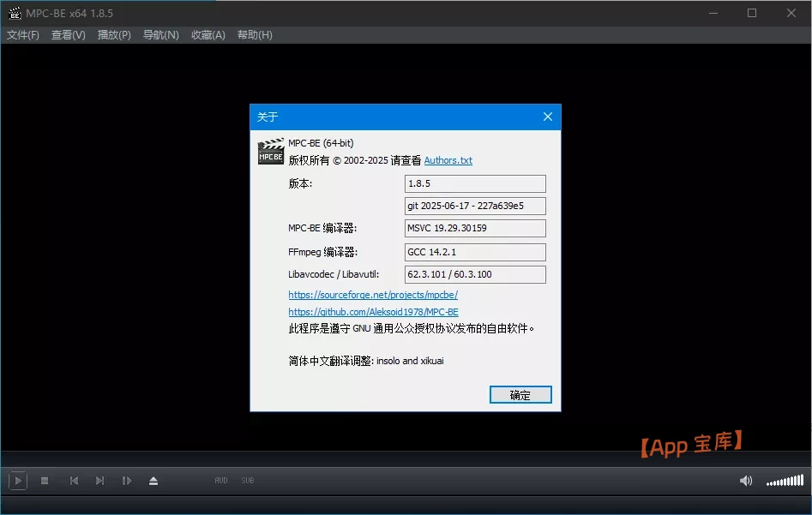This screenshot has width=812, height=515.
Task: Click the Play button
Action: [x=16, y=481]
